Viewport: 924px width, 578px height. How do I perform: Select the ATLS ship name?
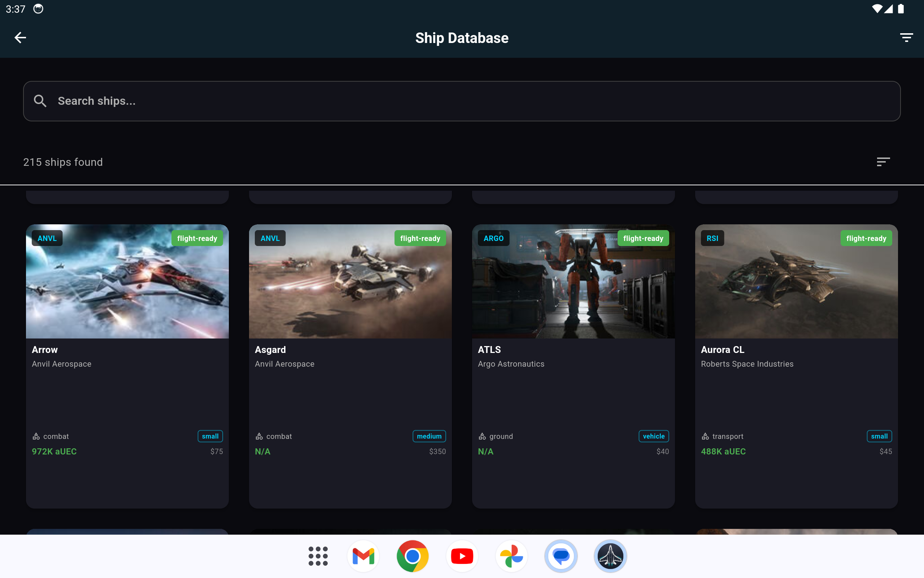[489, 349]
